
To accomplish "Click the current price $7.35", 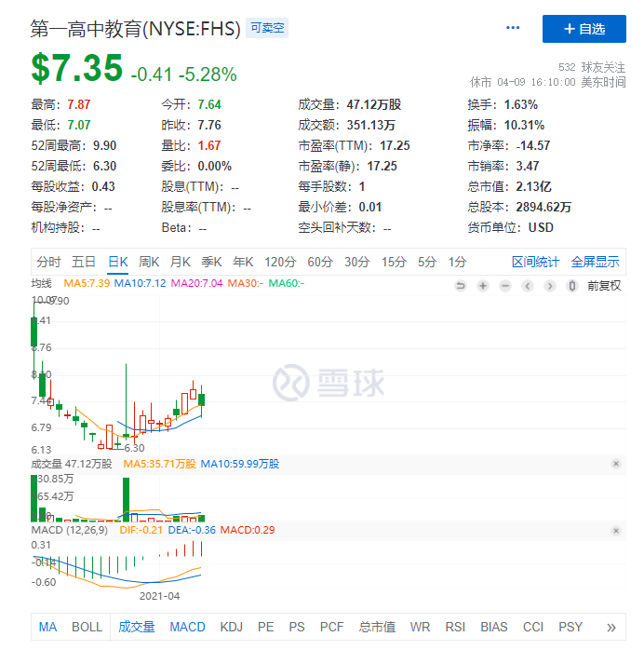I will tap(77, 68).
